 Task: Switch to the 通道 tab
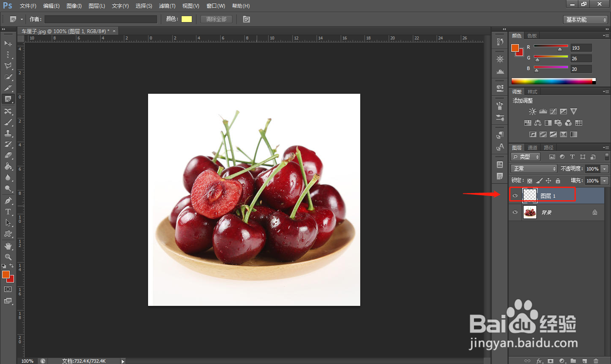tap(533, 148)
